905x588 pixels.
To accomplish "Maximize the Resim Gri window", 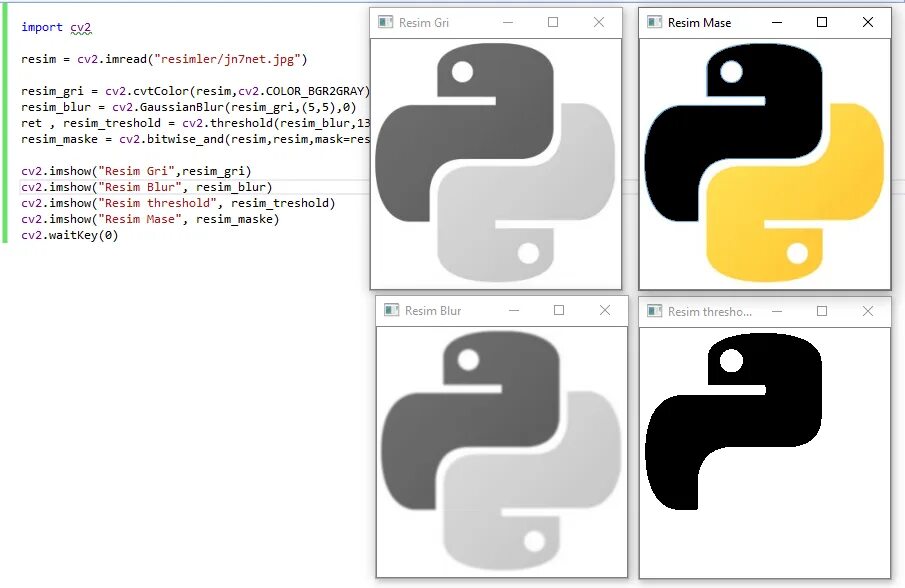I will click(x=553, y=23).
